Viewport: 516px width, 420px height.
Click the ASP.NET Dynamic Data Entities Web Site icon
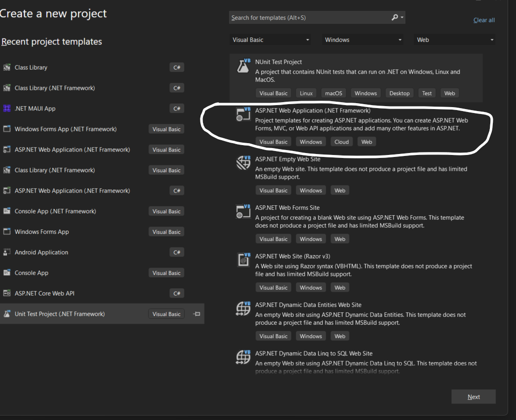pos(243,308)
